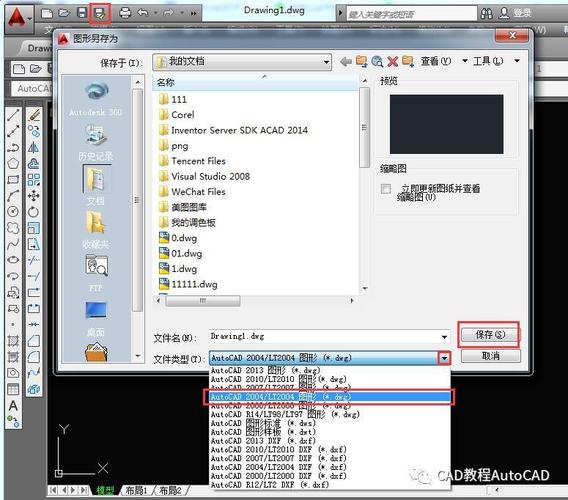Click the 保存 Save button
Viewport: 568px width, 500px height.
coord(490,335)
